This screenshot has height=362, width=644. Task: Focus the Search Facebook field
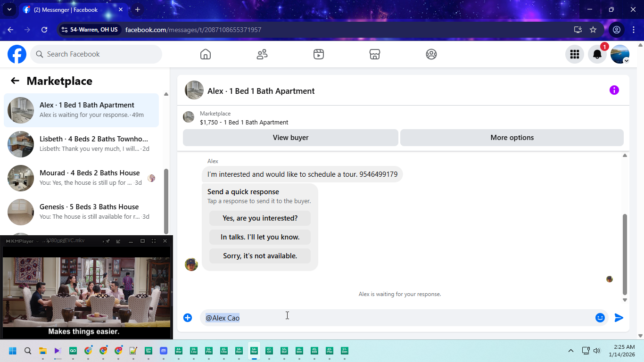[96, 54]
